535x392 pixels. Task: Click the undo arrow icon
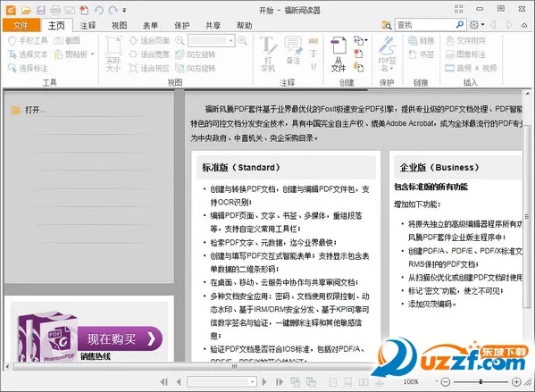pyautogui.click(x=98, y=10)
